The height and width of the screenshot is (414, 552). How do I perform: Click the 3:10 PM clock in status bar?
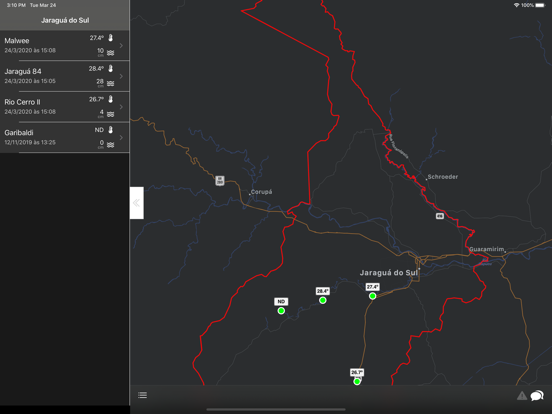pos(16,5)
